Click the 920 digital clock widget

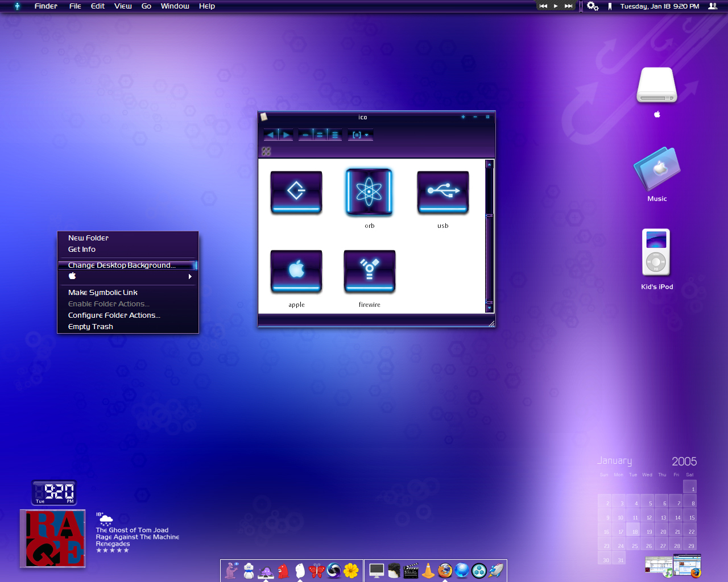[54, 492]
